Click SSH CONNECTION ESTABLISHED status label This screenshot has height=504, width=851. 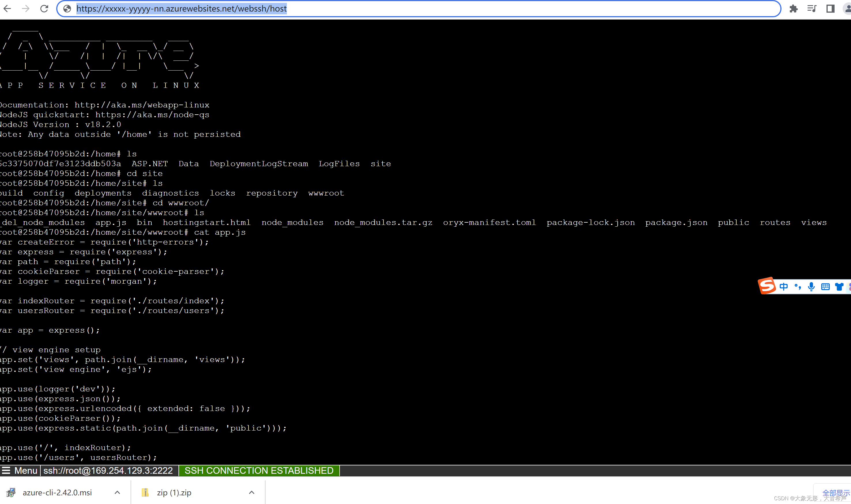click(x=259, y=470)
